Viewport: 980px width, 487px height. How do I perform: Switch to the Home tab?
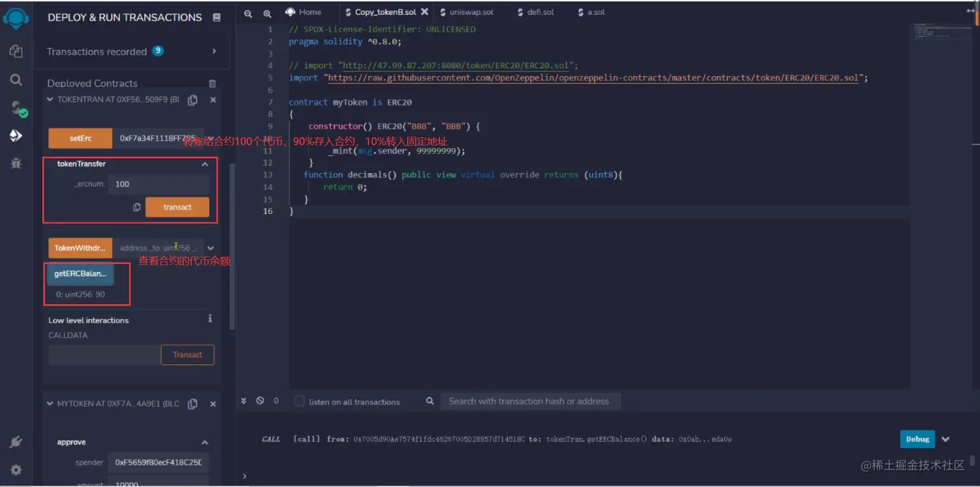pos(303,12)
